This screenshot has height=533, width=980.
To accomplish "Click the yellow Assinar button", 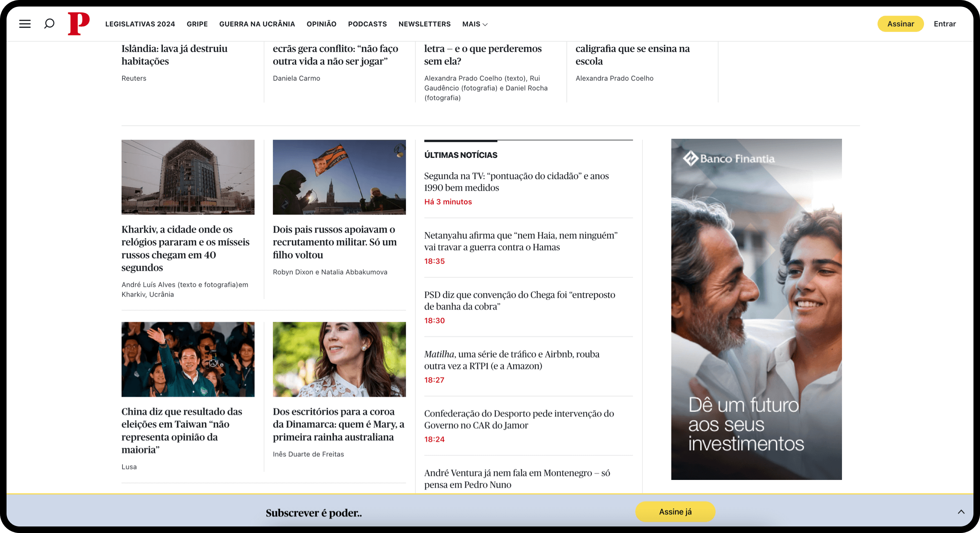I will tap(900, 24).
